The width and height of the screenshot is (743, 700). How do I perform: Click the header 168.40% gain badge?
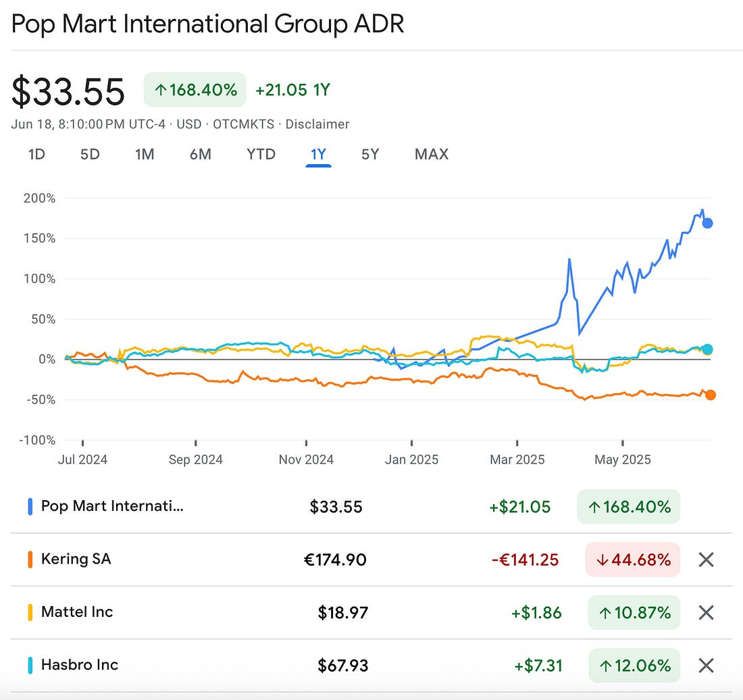(195, 90)
